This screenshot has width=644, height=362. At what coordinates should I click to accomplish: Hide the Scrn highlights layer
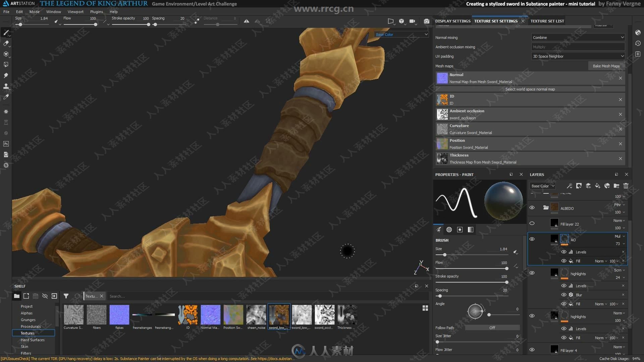(x=532, y=273)
